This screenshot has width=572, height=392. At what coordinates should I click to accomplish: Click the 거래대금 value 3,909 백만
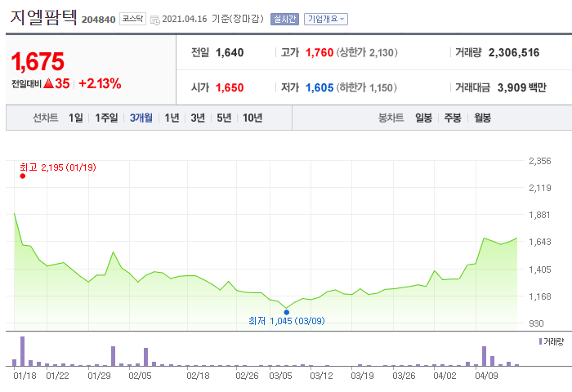click(x=521, y=87)
